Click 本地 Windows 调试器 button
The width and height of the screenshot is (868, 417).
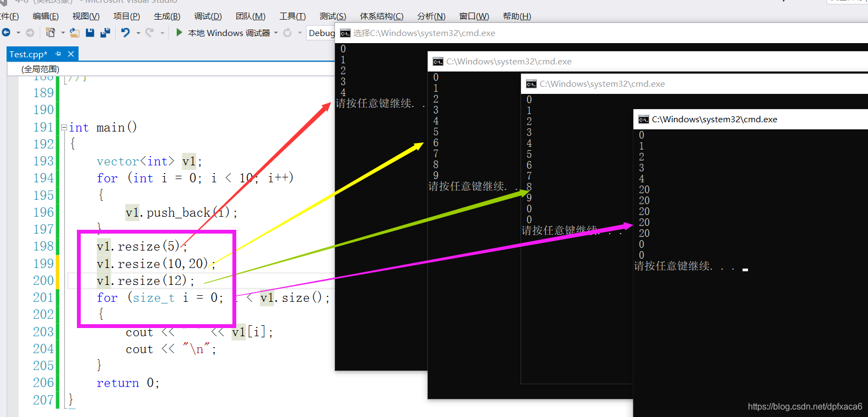pos(229,33)
